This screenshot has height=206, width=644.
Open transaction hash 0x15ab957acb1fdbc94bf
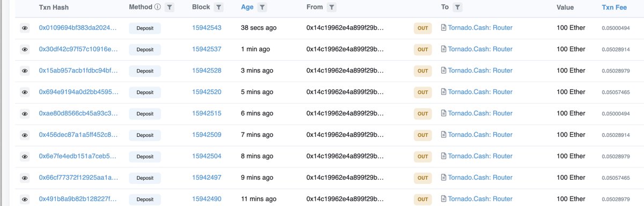point(78,71)
